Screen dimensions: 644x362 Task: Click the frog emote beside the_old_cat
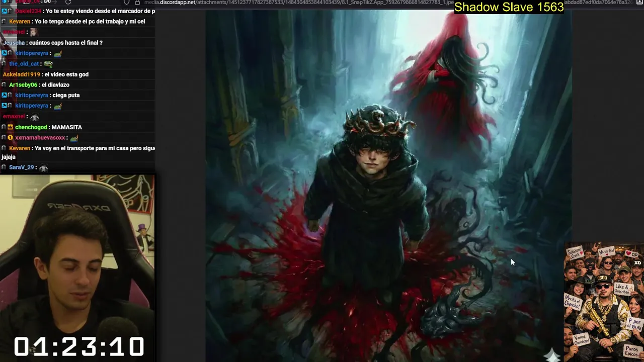[48, 64]
